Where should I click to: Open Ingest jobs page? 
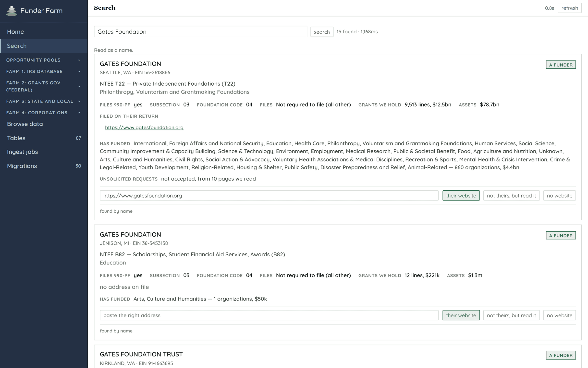(44, 152)
